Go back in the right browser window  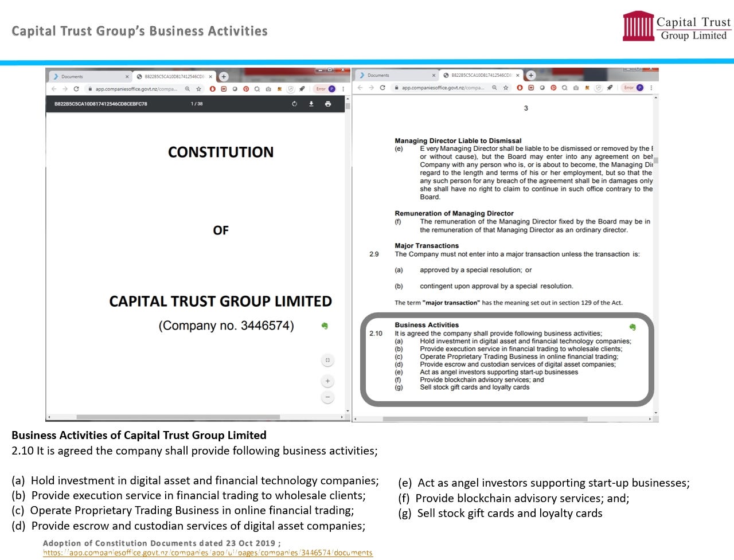360,88
